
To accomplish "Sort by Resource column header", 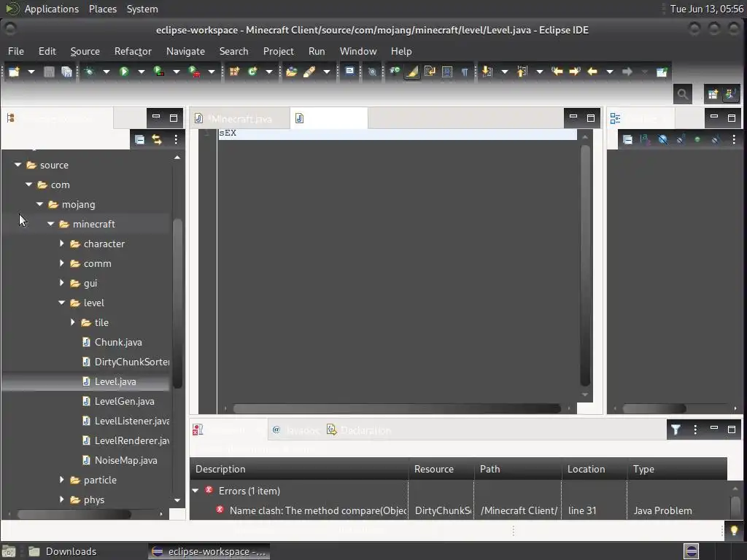I will click(441, 469).
